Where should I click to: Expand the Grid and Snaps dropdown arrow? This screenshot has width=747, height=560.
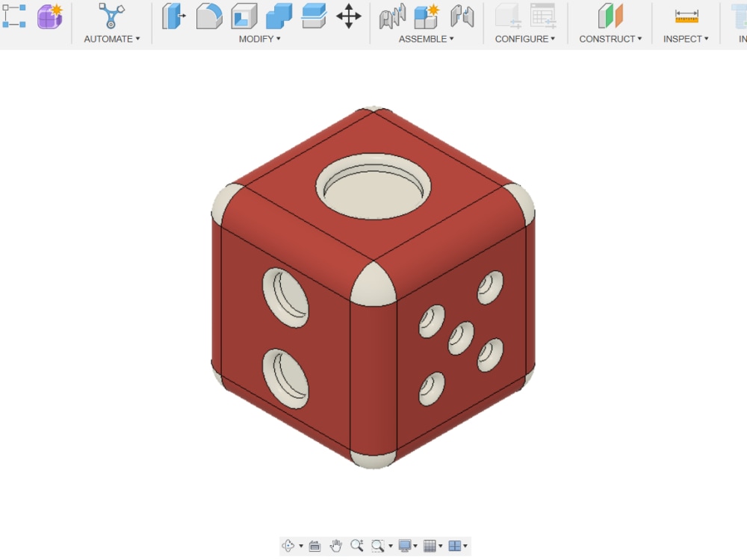coord(440,547)
